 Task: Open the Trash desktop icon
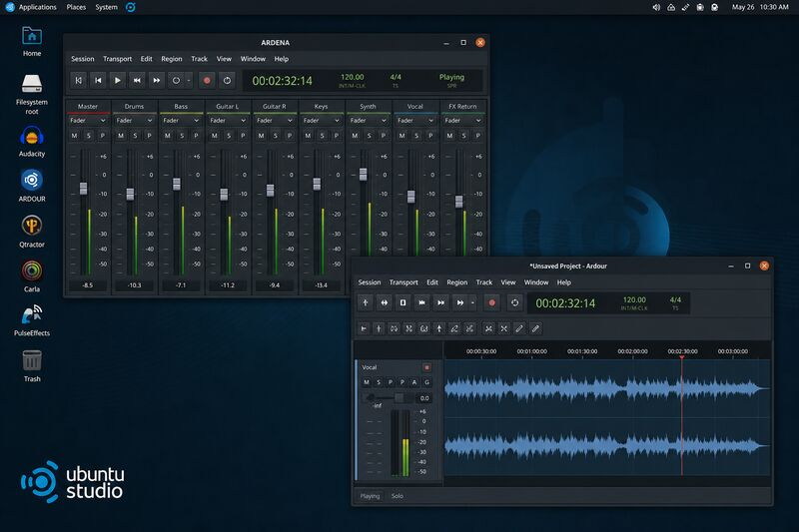[x=32, y=366]
